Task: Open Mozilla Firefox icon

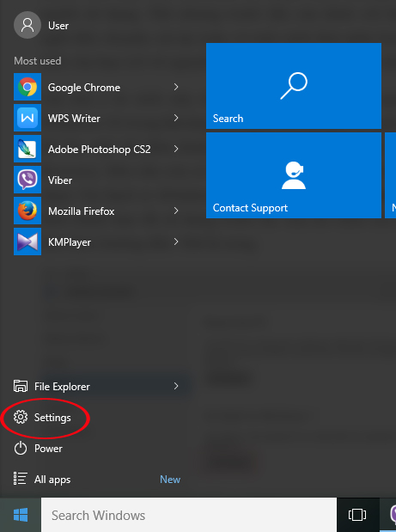Action: coord(27,211)
